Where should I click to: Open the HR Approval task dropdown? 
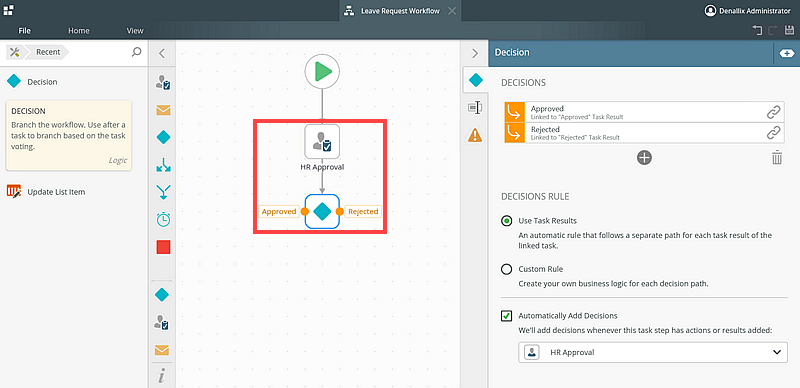pyautogui.click(x=653, y=352)
